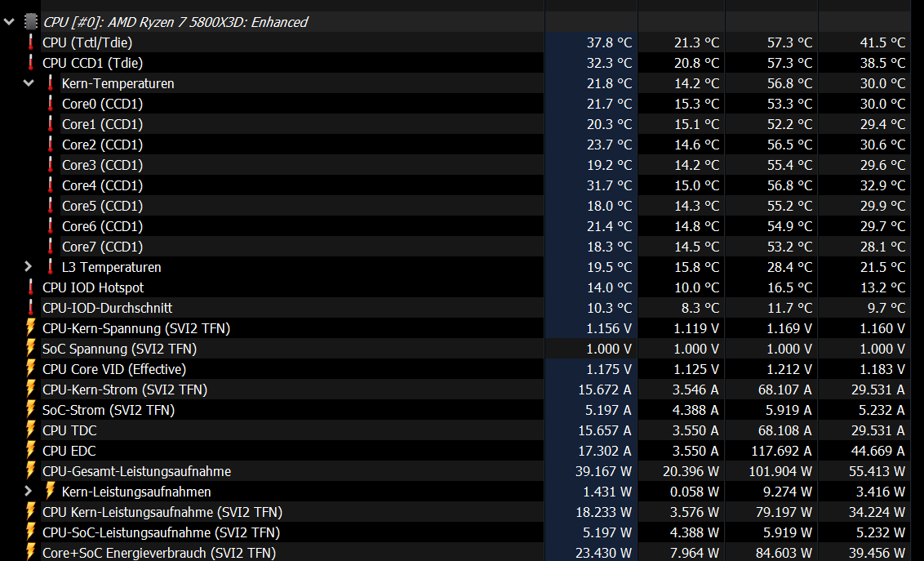Select the CPU-IOD-Durchschnitt row label

coord(107,308)
